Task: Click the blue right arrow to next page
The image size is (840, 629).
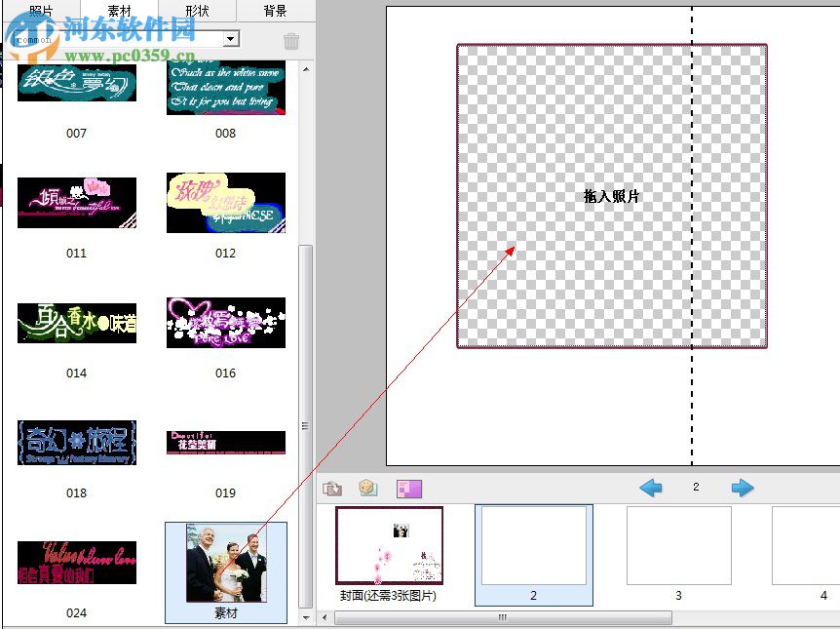Action: click(x=743, y=488)
